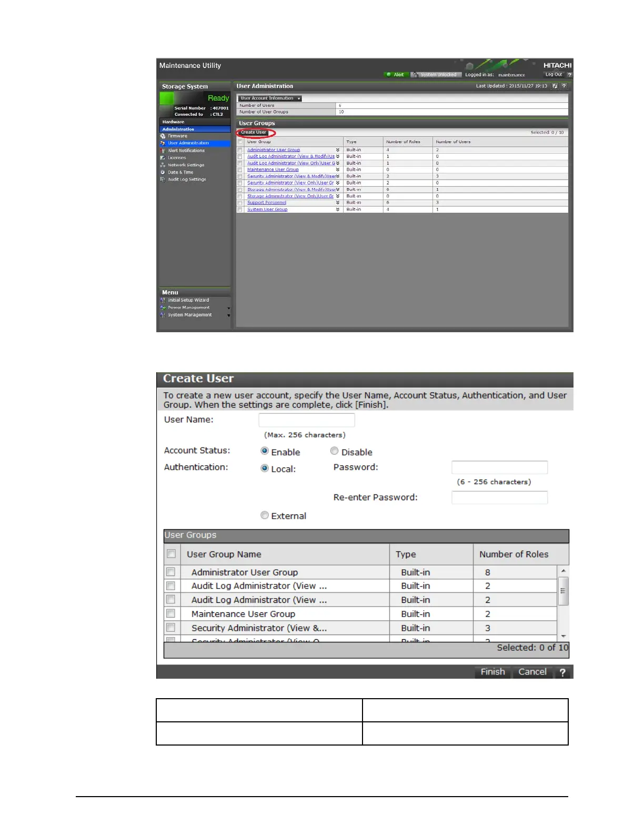Image resolution: width=644 pixels, height=834 pixels.
Task: Click the Password input field
Action: [x=500, y=468]
